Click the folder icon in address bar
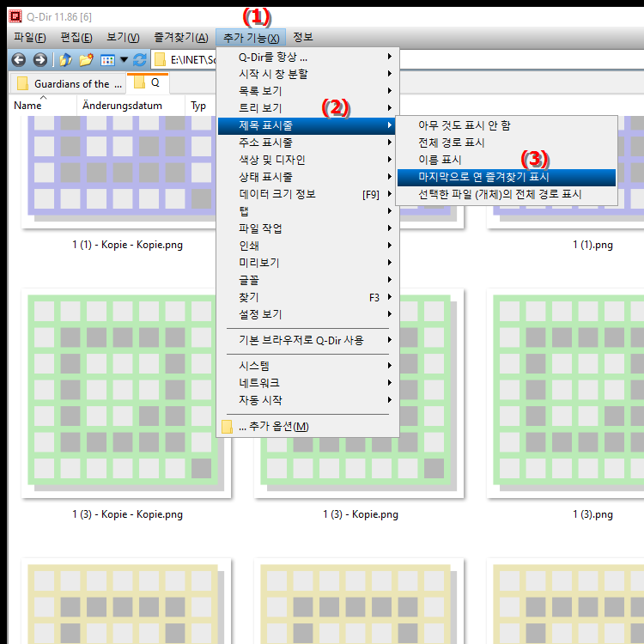 coord(160,60)
